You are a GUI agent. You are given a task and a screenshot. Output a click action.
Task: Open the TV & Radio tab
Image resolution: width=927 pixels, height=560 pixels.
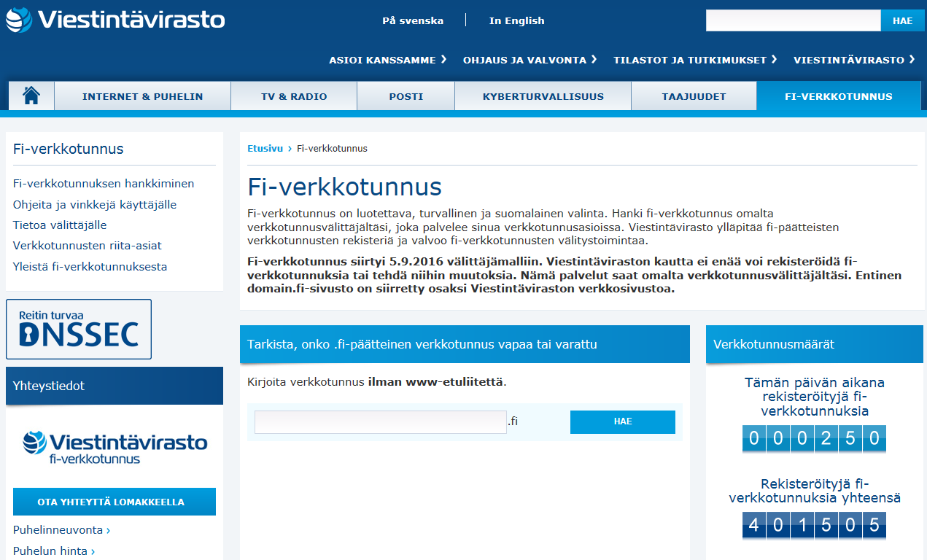[x=294, y=96]
